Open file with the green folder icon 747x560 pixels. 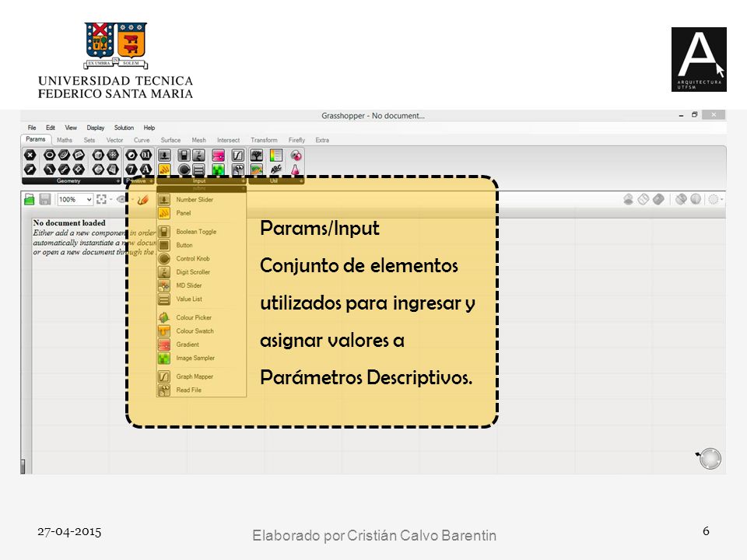(x=30, y=200)
